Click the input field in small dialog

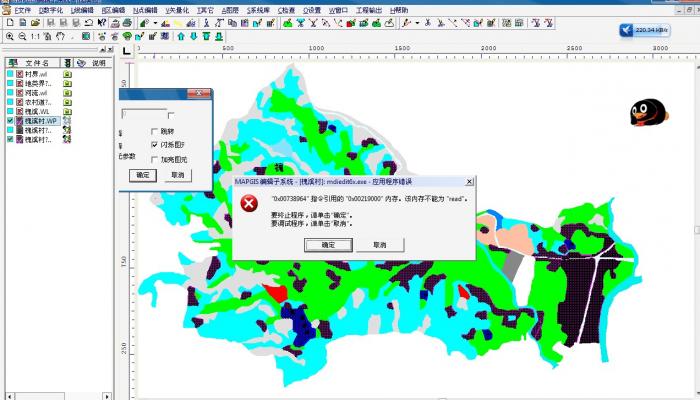[x=143, y=115]
